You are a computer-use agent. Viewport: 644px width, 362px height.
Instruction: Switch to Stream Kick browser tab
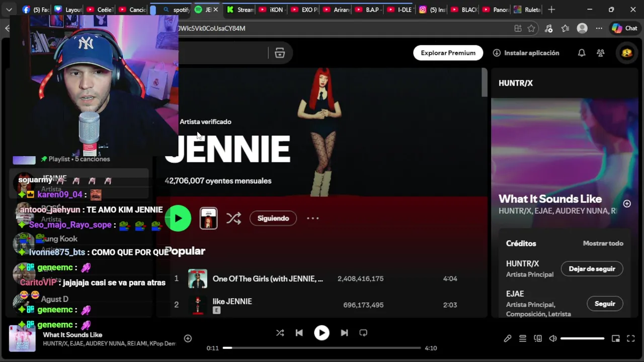(x=239, y=10)
